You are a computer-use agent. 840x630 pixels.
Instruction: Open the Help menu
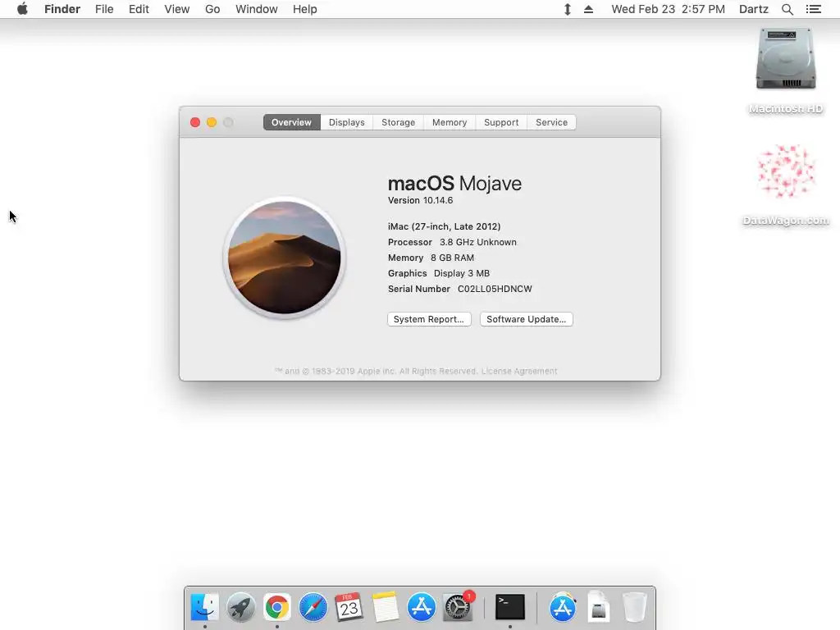[x=305, y=9]
